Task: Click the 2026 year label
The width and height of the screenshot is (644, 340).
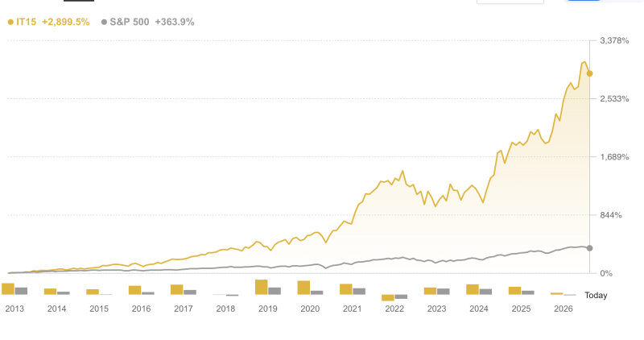Action: (563, 309)
